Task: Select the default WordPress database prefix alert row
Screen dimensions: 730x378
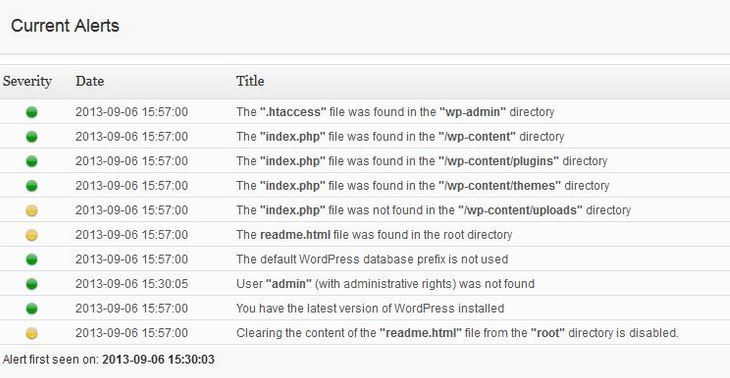Action: 365,259
